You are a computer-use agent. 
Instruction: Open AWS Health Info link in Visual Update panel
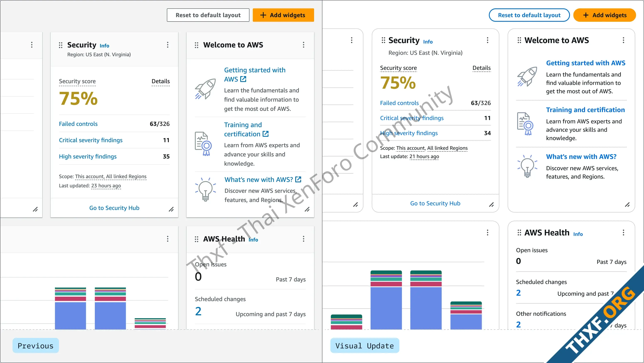[x=578, y=234]
